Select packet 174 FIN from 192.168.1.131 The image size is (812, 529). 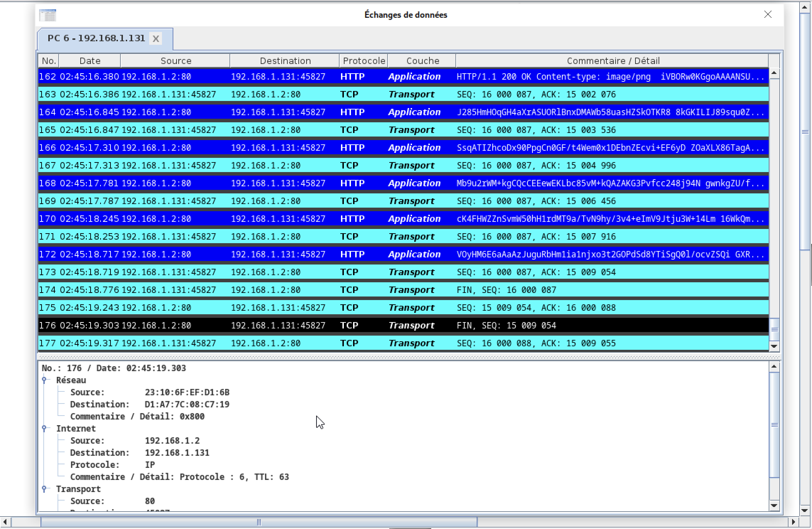(x=403, y=290)
